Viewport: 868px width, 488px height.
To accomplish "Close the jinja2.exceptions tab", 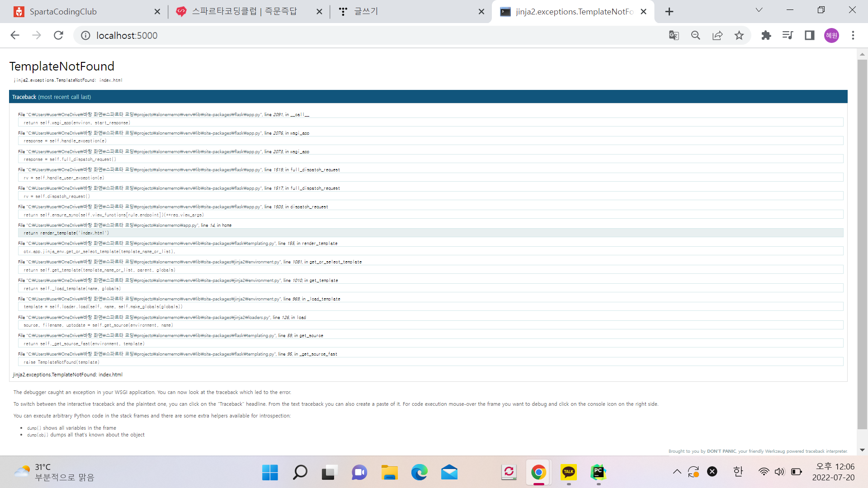I will click(x=644, y=12).
